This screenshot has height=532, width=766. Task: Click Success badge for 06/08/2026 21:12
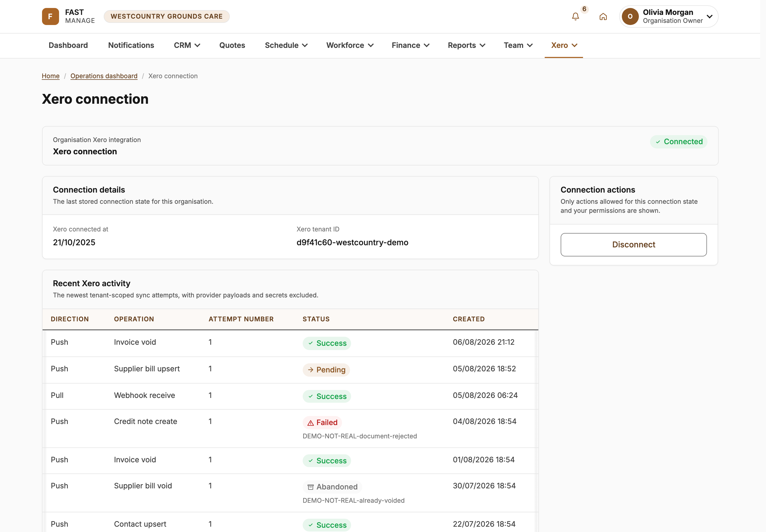pos(327,343)
